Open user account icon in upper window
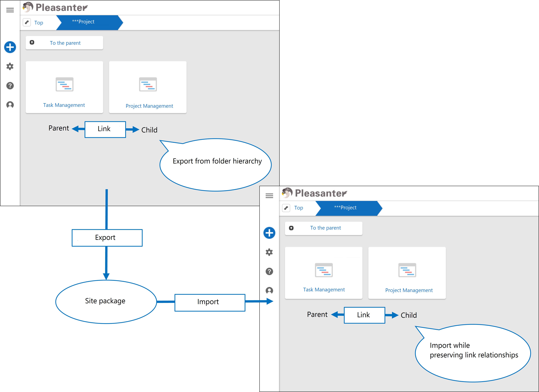Screen dimensions: 539x392 coord(10,105)
